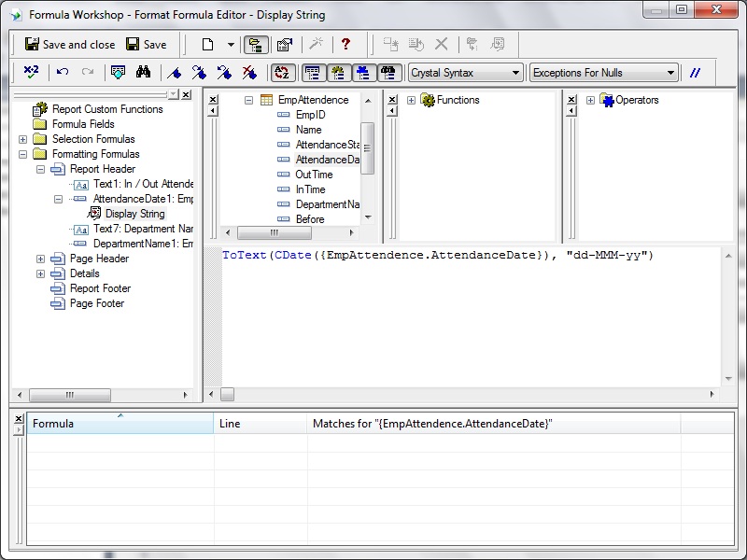This screenshot has width=747, height=560.
Task: Select Text7: Department Name item
Action: click(x=143, y=229)
